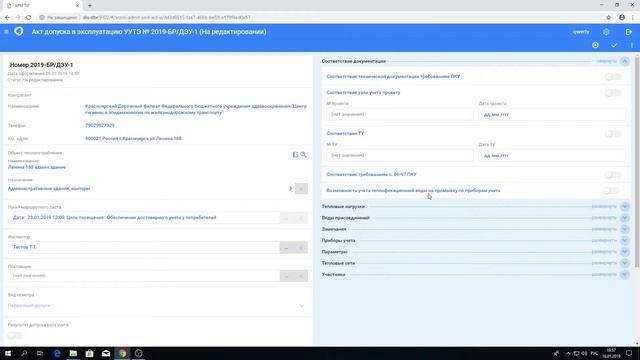This screenshot has width=640, height=360.
Task: Click the Windows Start button
Action: tap(8, 353)
